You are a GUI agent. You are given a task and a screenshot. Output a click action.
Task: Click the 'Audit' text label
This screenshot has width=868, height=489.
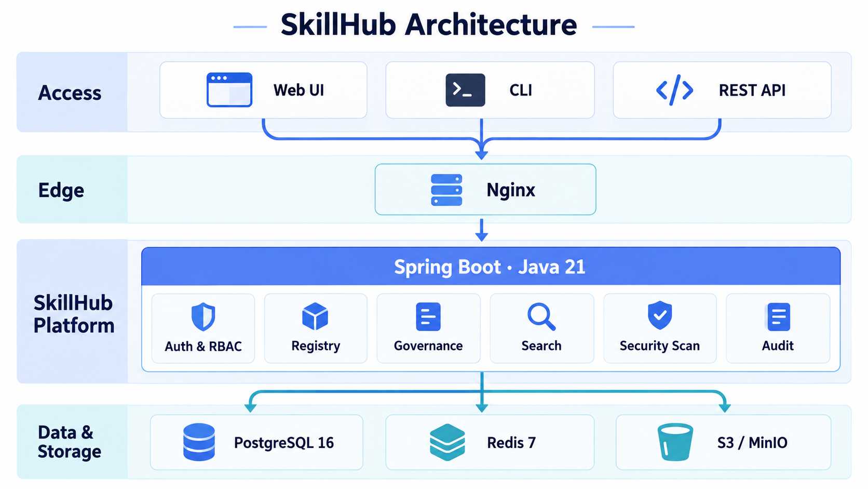coord(778,346)
